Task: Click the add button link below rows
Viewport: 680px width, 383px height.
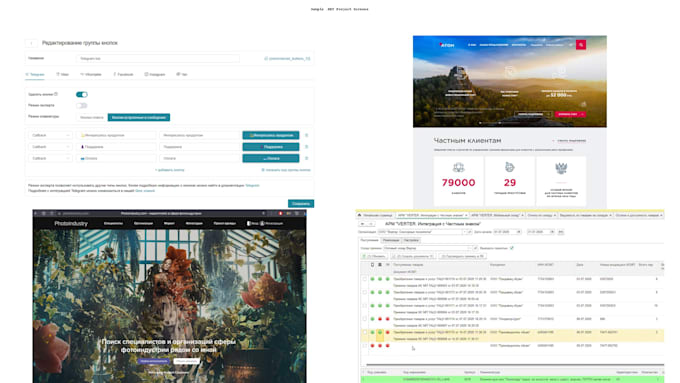Action: tap(170, 170)
